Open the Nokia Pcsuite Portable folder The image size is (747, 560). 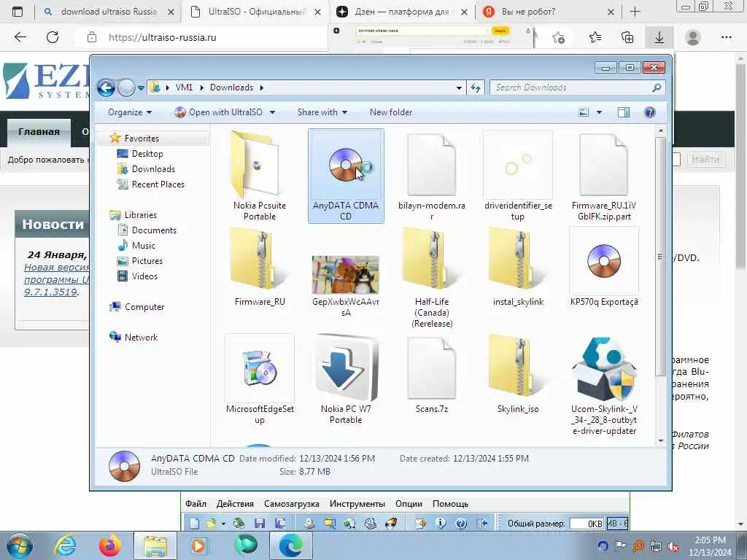(260, 176)
